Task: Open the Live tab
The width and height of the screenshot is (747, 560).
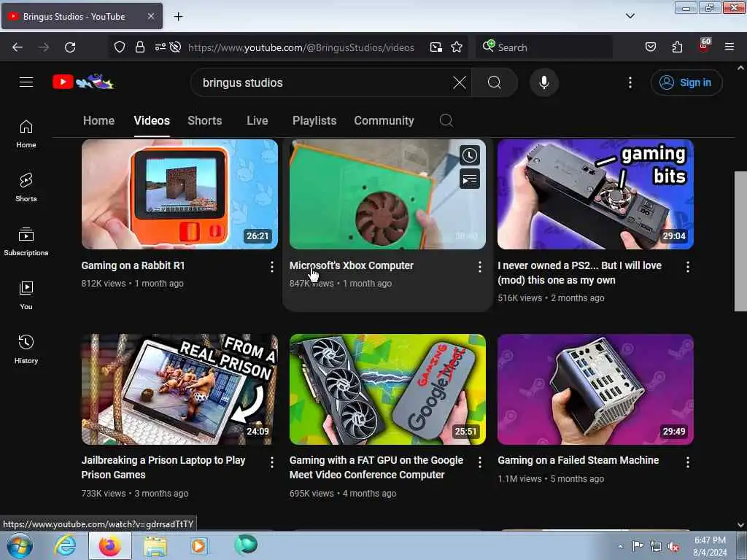Action: (x=258, y=120)
